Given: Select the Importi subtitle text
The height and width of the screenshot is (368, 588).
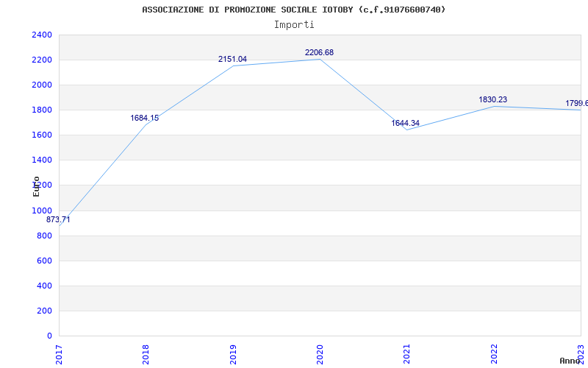Looking at the screenshot, I should click(294, 25).
